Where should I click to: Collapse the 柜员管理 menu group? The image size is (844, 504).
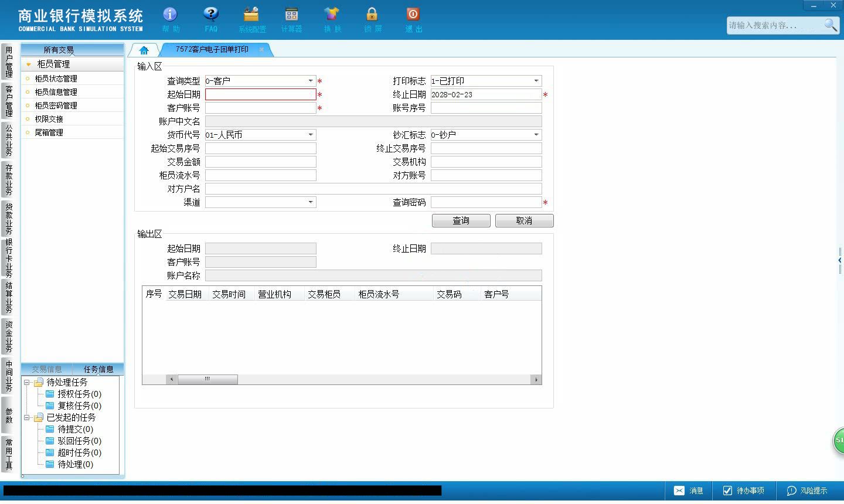28,64
